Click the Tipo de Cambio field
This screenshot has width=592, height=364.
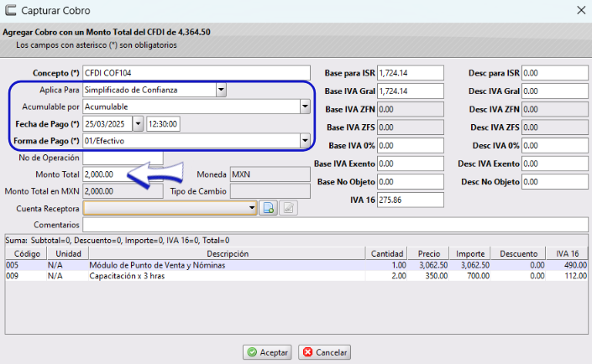(270, 191)
